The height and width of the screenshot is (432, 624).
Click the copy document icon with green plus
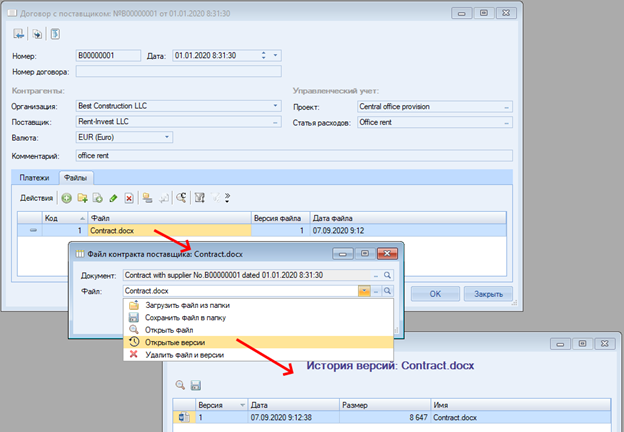click(x=98, y=198)
